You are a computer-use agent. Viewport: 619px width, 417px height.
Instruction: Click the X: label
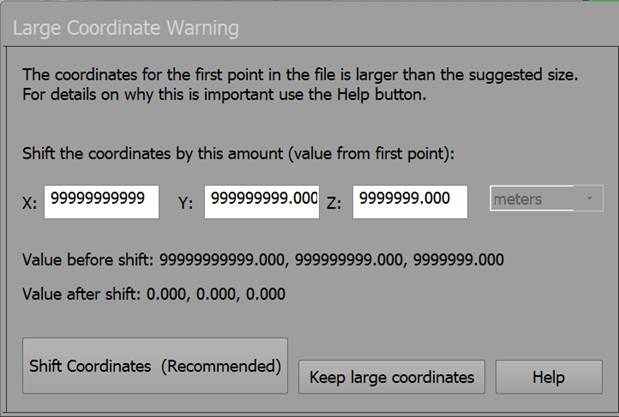[x=30, y=204]
